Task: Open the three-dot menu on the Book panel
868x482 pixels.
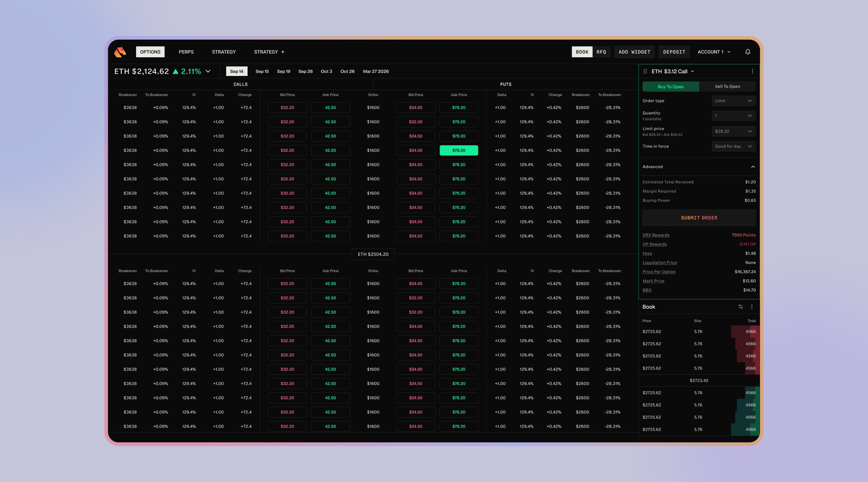Action: click(752, 307)
